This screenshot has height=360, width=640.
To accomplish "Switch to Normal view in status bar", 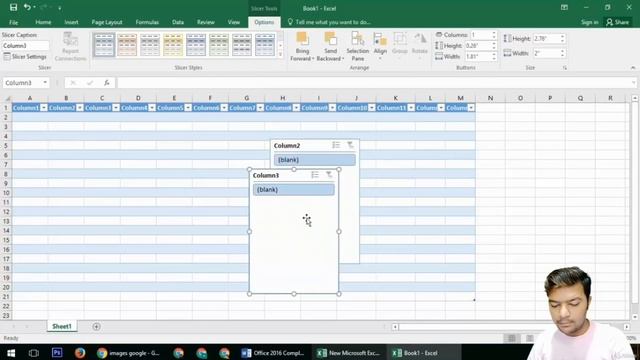I will (511, 338).
